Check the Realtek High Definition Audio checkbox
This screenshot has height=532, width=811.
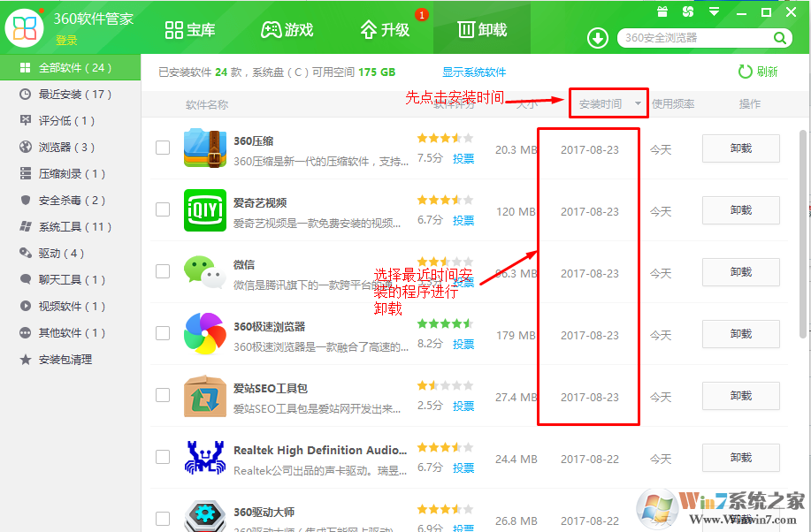(x=163, y=457)
